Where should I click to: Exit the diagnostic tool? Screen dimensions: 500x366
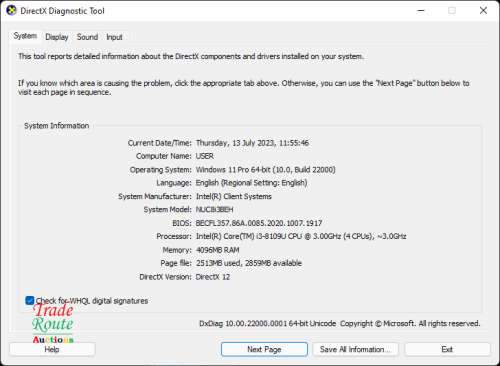coord(447,349)
